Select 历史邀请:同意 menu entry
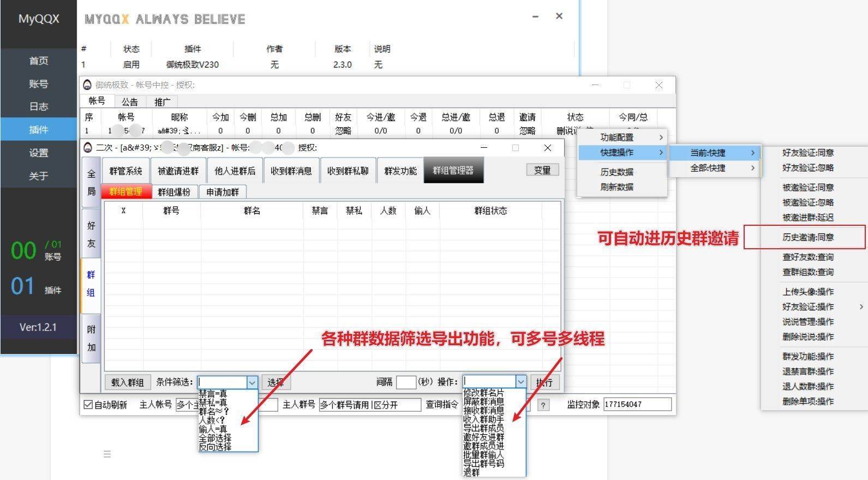This screenshot has width=868, height=480. (807, 237)
